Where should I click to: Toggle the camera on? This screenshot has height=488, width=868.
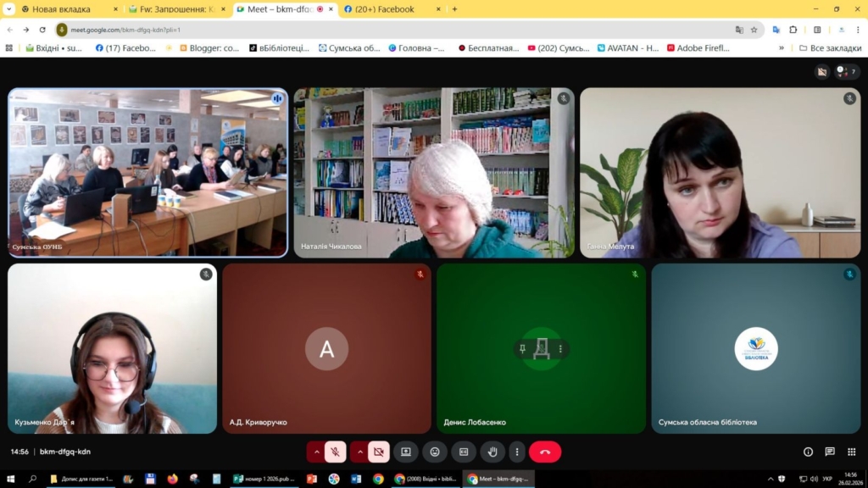pyautogui.click(x=378, y=452)
